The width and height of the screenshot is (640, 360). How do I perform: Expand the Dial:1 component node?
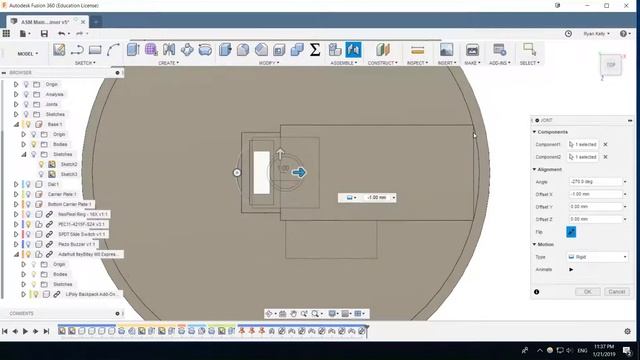click(x=16, y=184)
